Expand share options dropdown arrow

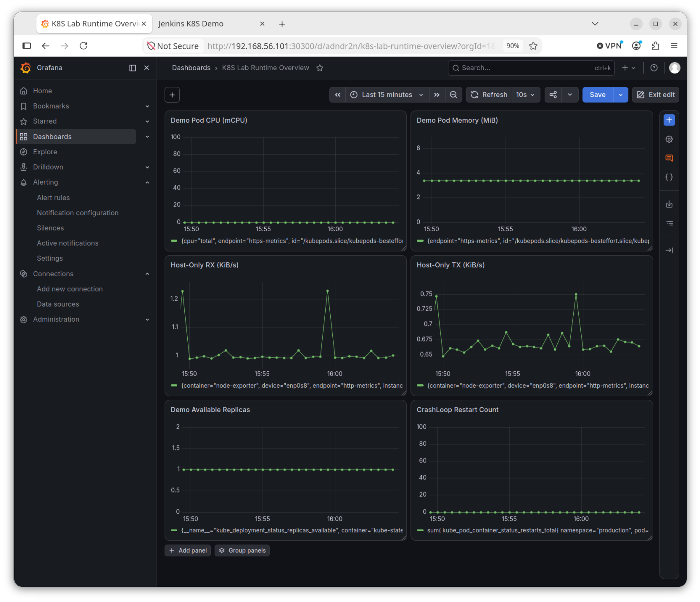[x=570, y=95]
